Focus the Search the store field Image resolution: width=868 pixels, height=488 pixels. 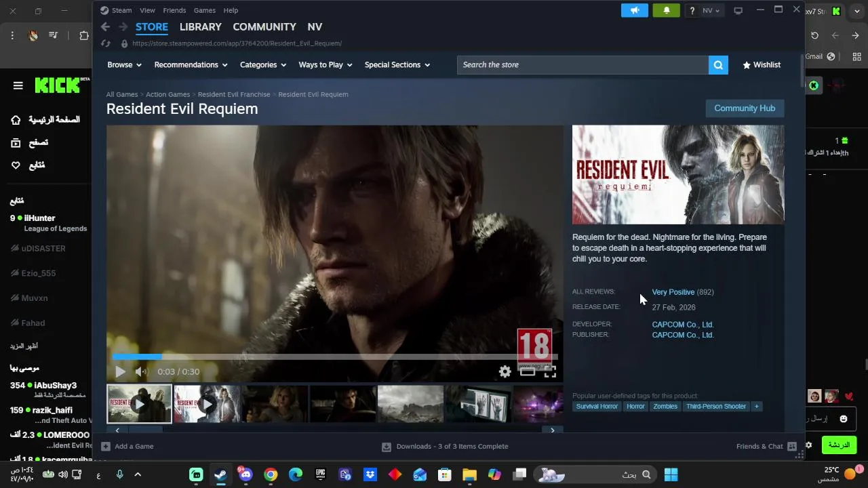tap(583, 65)
